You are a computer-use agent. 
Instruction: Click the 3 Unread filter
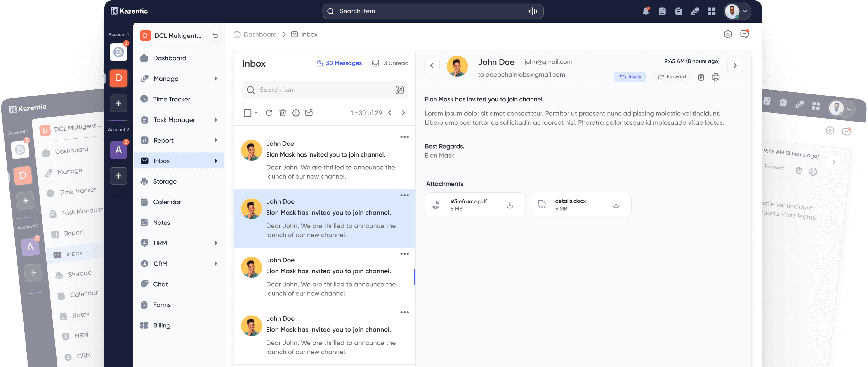(x=390, y=63)
